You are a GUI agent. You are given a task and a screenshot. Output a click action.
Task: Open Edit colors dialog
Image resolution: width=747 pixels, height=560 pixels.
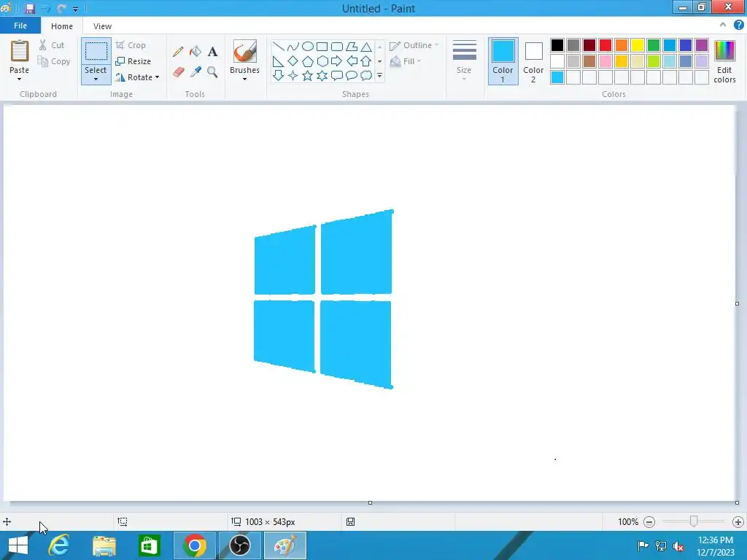(x=724, y=61)
